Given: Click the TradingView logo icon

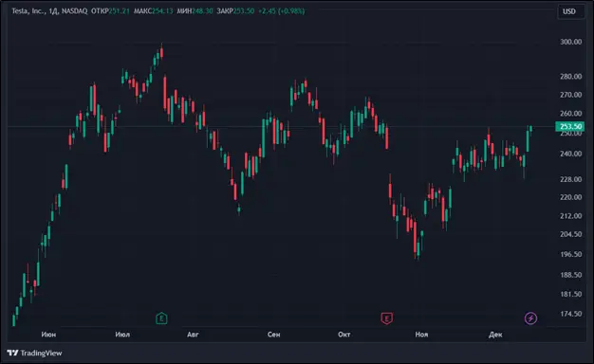Looking at the screenshot, I should click(x=12, y=353).
